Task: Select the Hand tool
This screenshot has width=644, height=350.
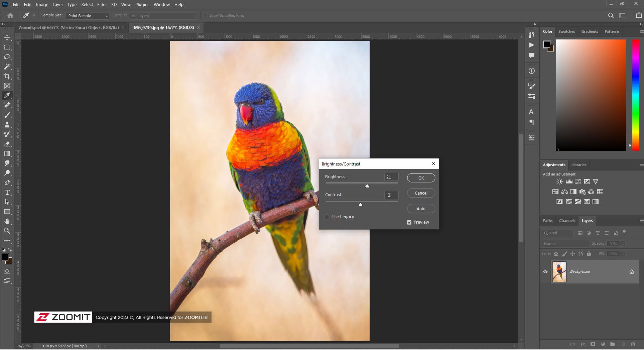Action: coord(7,221)
